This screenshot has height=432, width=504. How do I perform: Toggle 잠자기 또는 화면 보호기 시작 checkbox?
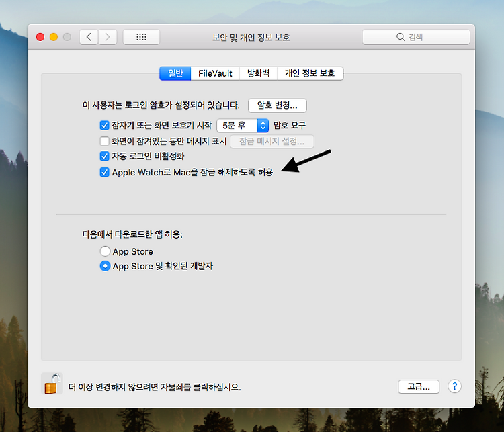(104, 125)
